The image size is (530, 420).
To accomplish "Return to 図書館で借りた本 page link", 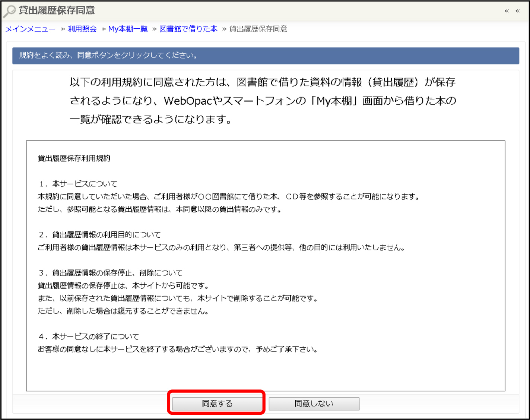I will 188,29.
